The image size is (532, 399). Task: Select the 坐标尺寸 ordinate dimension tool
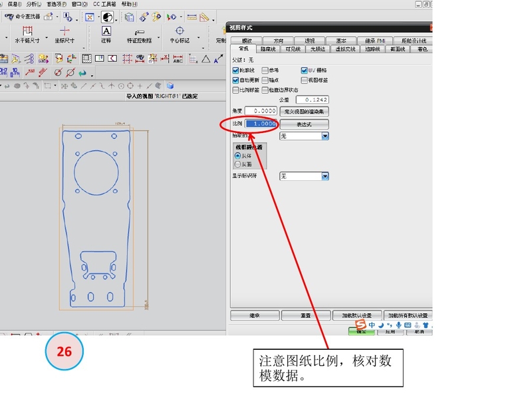(x=65, y=35)
